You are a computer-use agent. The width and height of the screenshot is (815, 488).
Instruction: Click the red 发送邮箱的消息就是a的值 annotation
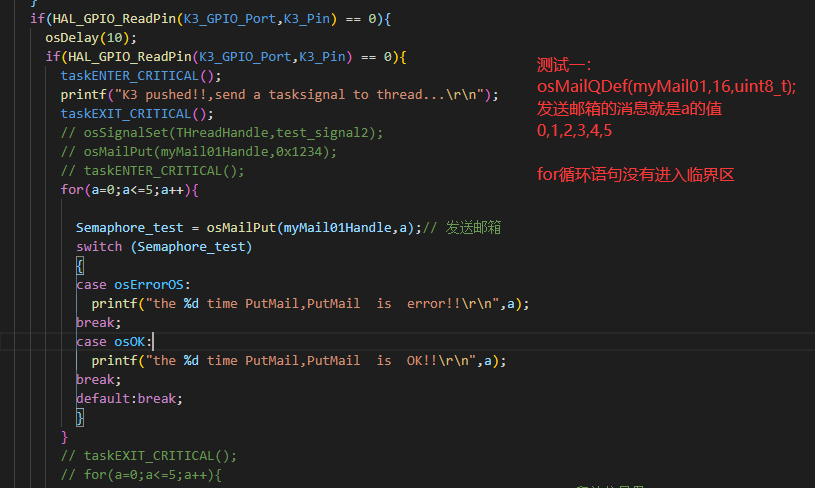pyautogui.click(x=629, y=109)
